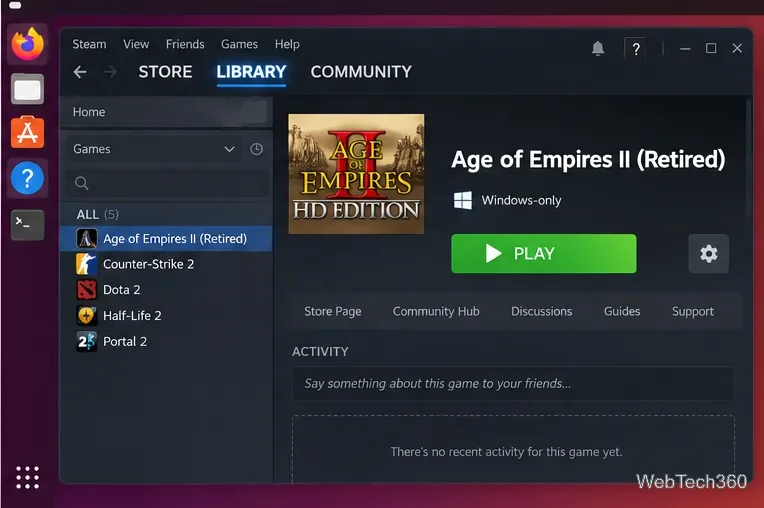This screenshot has width=764, height=508.
Task: Open the Help menu
Action: (287, 44)
